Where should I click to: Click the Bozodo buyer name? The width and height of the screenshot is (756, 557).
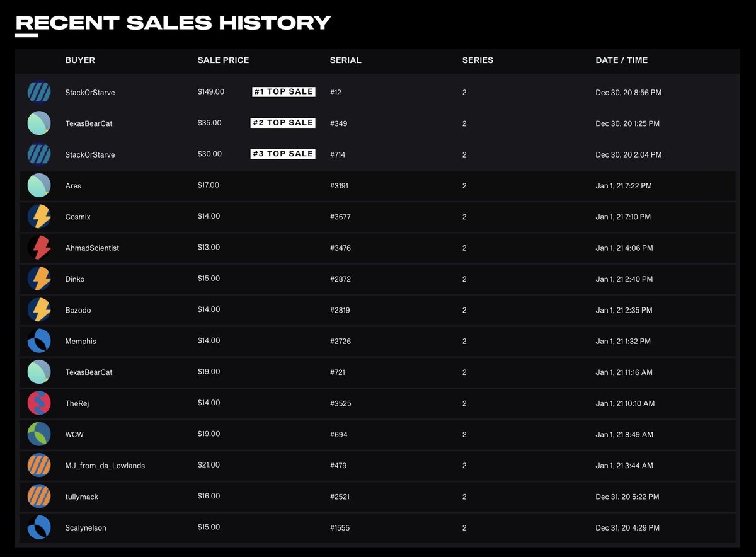pyautogui.click(x=78, y=310)
